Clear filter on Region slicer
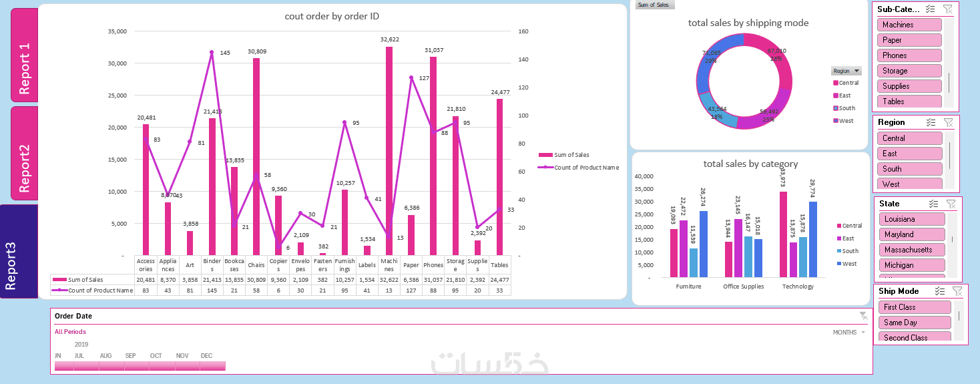Screen dimensions: 980x384 pos(948,122)
